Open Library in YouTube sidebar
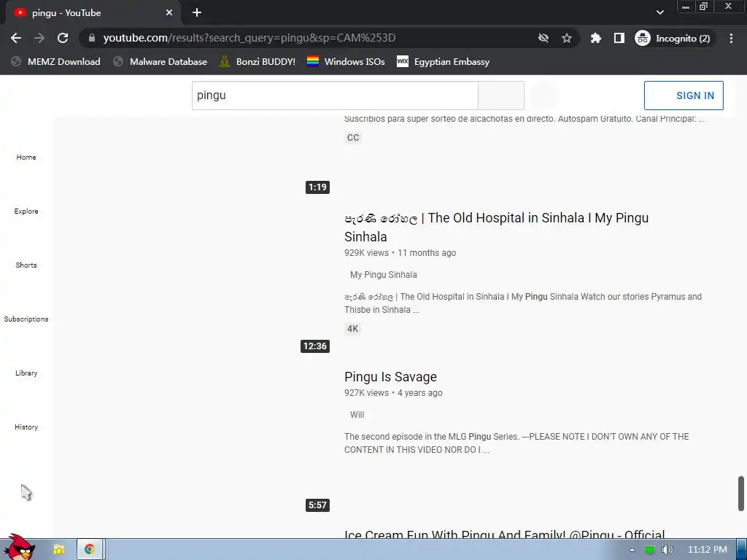Viewport: 747px width, 560px height. 26,373
